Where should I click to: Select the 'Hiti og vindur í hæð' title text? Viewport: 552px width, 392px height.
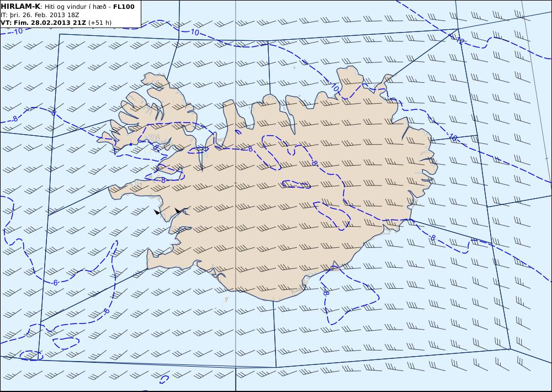pos(75,7)
